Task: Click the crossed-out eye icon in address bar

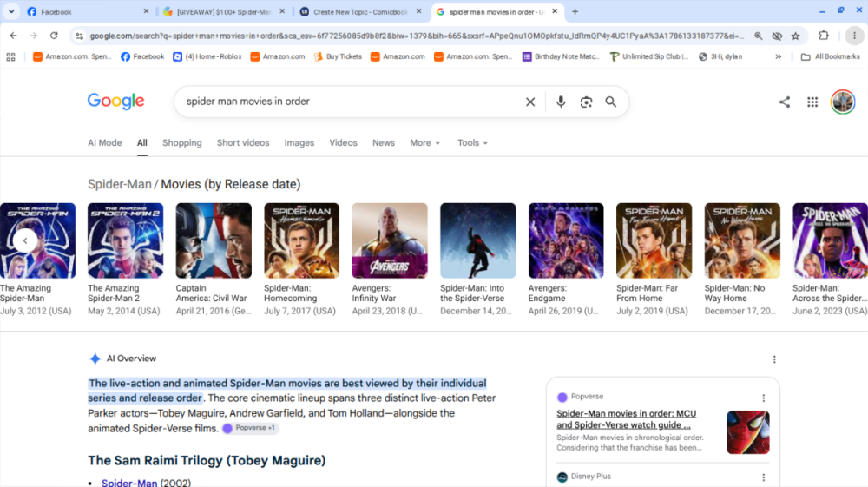Action: pyautogui.click(x=777, y=36)
